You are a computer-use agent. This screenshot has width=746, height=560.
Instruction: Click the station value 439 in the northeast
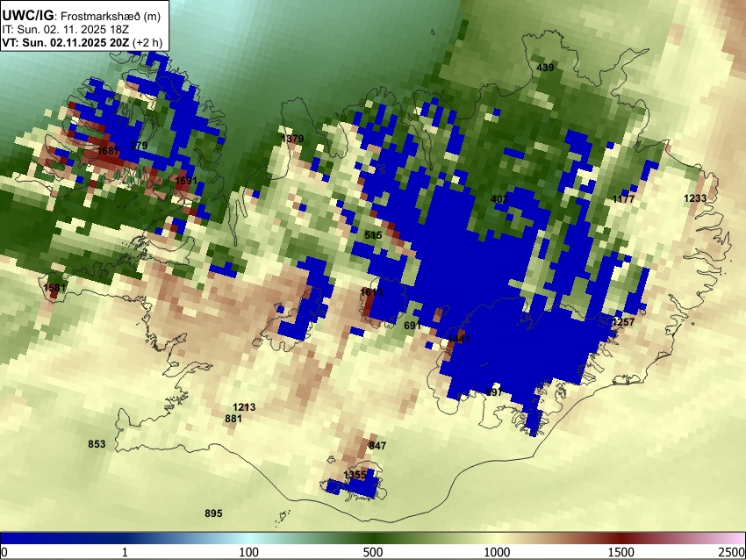tap(545, 68)
